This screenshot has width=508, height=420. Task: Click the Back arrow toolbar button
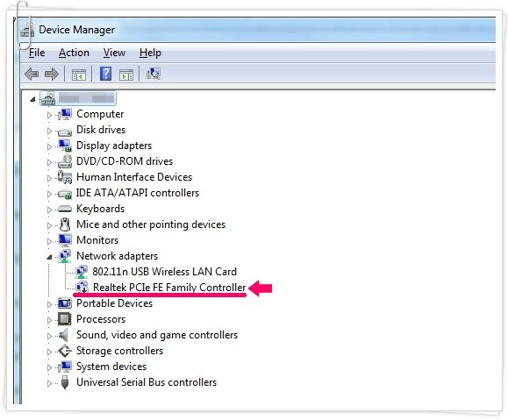point(32,75)
